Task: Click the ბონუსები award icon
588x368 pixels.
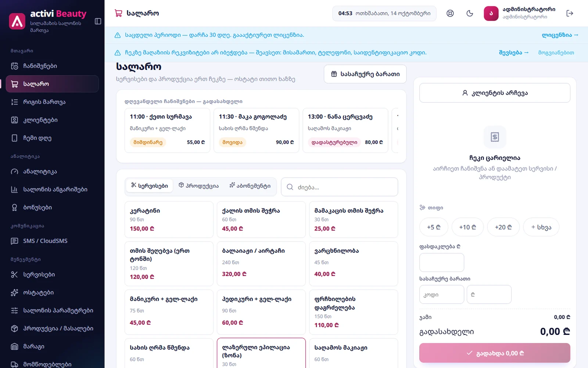Action: 14,208
